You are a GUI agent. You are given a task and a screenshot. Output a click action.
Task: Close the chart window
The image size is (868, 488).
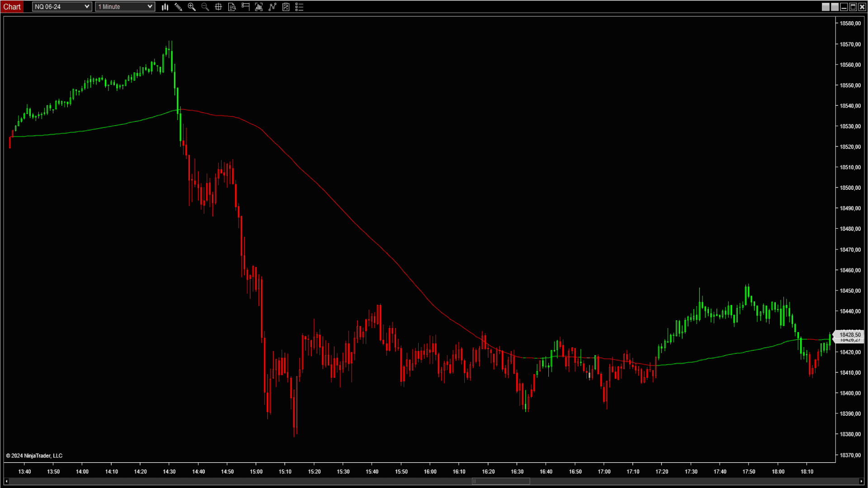tap(862, 7)
